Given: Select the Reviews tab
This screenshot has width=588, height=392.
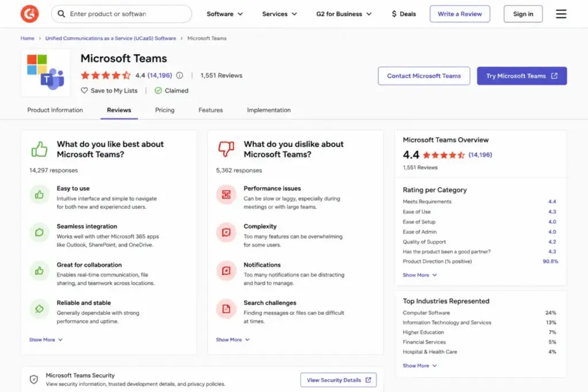Looking at the screenshot, I should coord(119,110).
